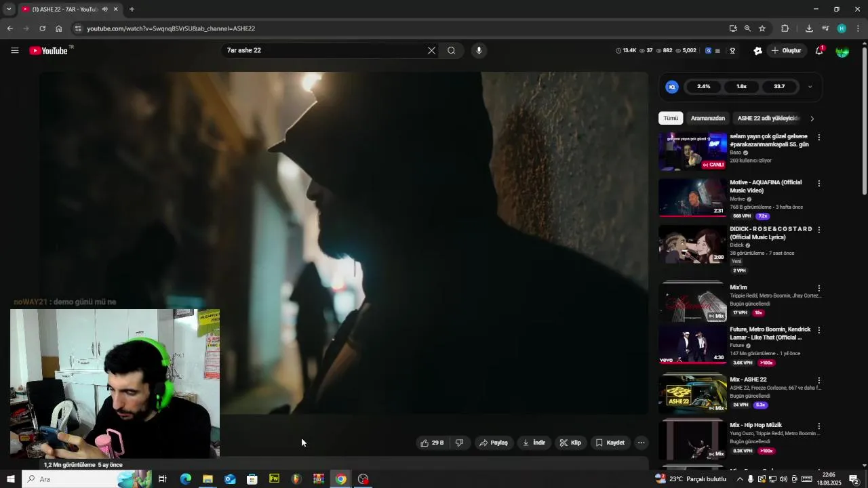
Task: Open the account avatar menu
Action: click(842, 51)
